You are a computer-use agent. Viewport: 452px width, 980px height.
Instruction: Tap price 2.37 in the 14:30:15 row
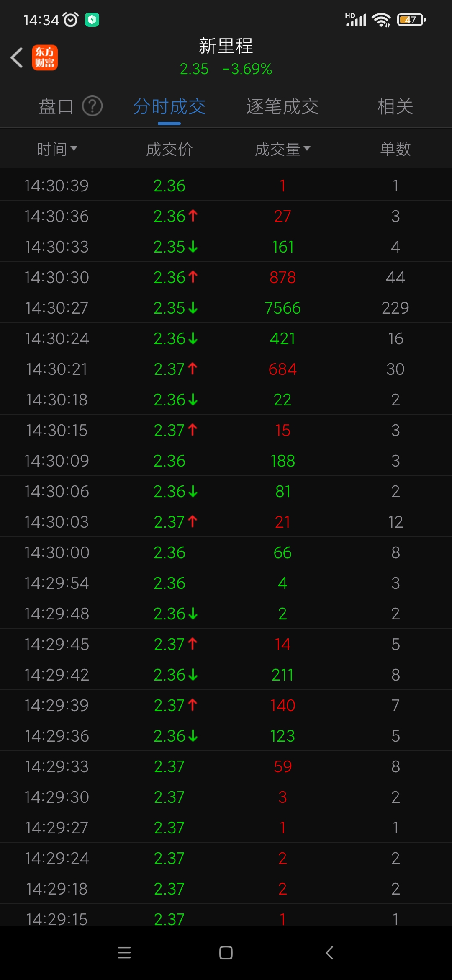point(169,430)
